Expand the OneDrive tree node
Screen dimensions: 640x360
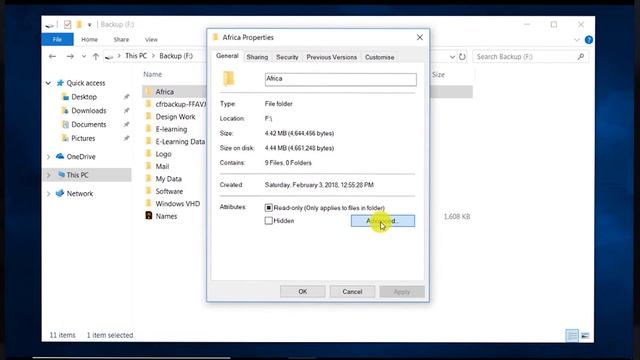[x=48, y=157]
